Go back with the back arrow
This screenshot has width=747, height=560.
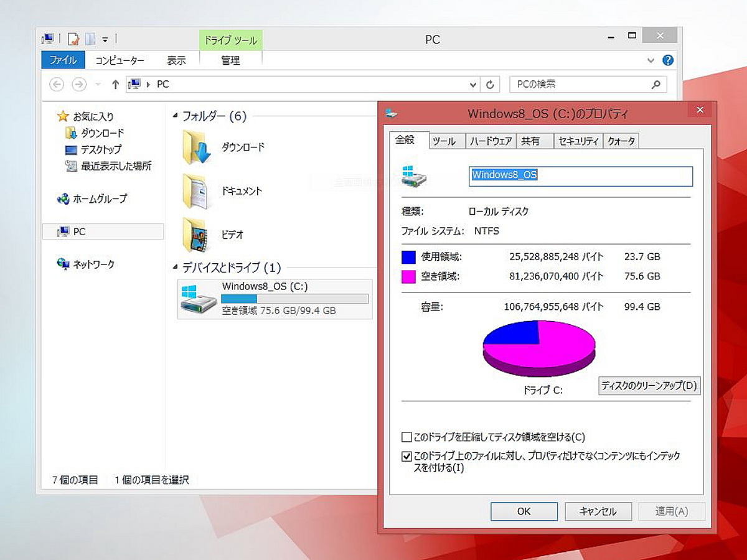tap(57, 84)
